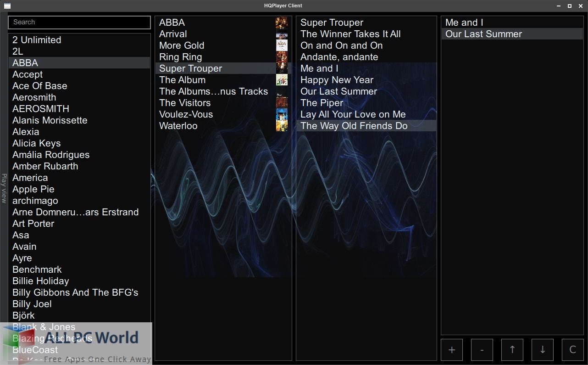The width and height of the screenshot is (588, 365).
Task: Open the Waterloo album cover thumbnail
Action: click(282, 126)
